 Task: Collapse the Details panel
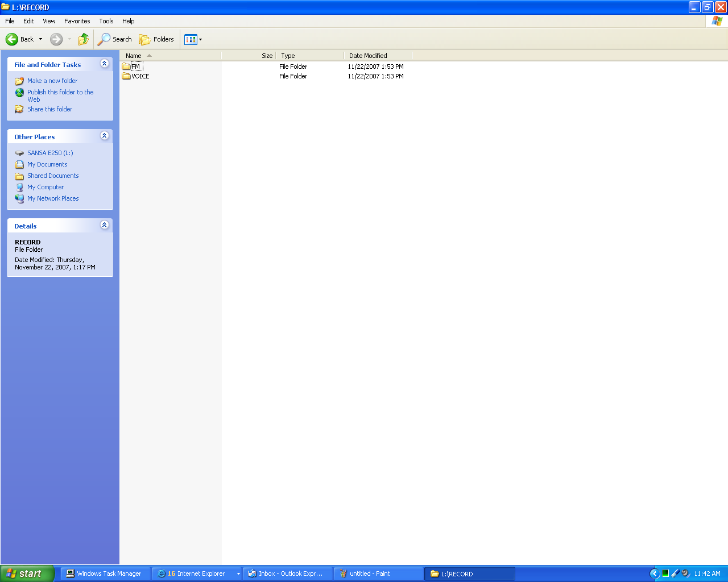click(x=104, y=225)
